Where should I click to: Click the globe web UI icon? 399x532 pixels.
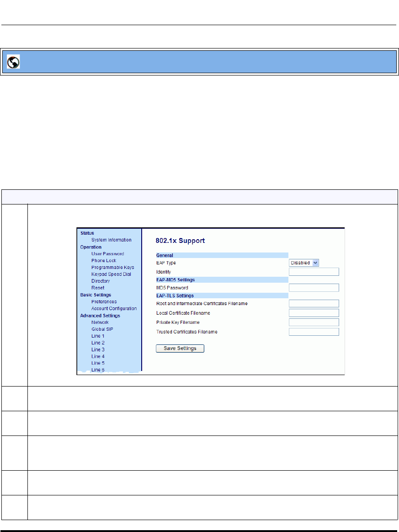13,62
